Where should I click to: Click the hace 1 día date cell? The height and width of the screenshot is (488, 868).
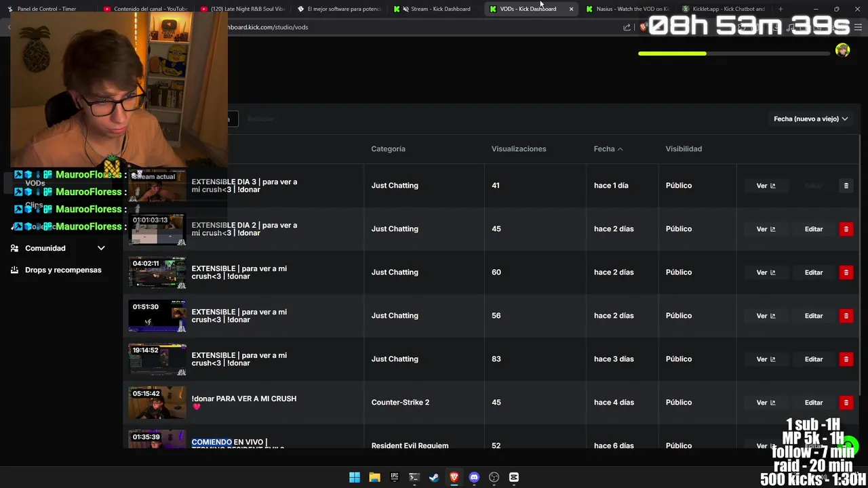click(611, 186)
